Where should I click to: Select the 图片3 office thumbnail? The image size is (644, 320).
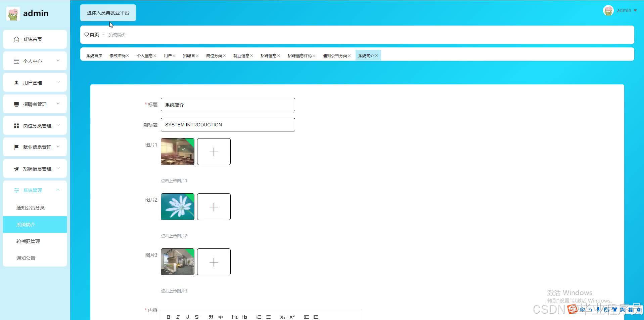pyautogui.click(x=178, y=262)
